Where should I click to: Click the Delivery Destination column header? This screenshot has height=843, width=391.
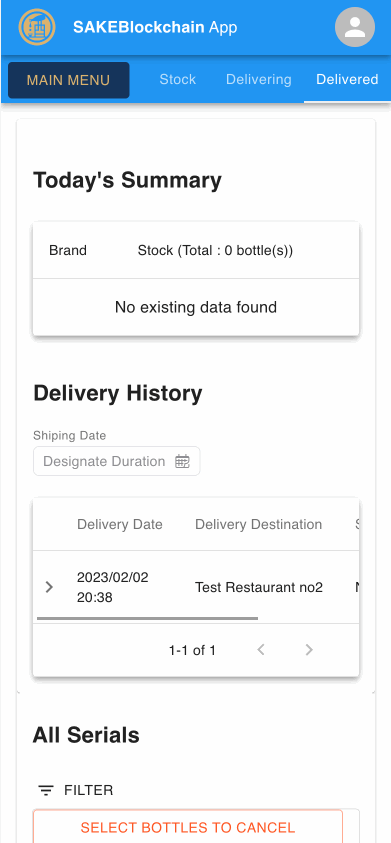259,524
